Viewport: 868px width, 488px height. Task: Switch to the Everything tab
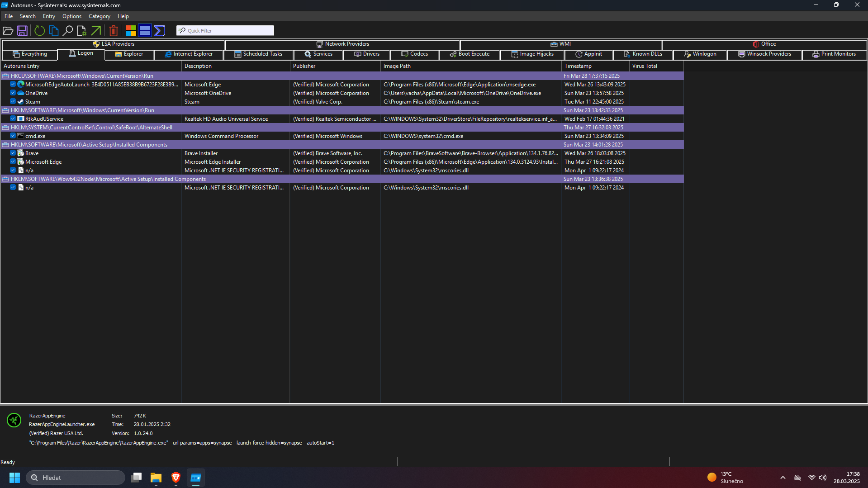tap(30, 54)
